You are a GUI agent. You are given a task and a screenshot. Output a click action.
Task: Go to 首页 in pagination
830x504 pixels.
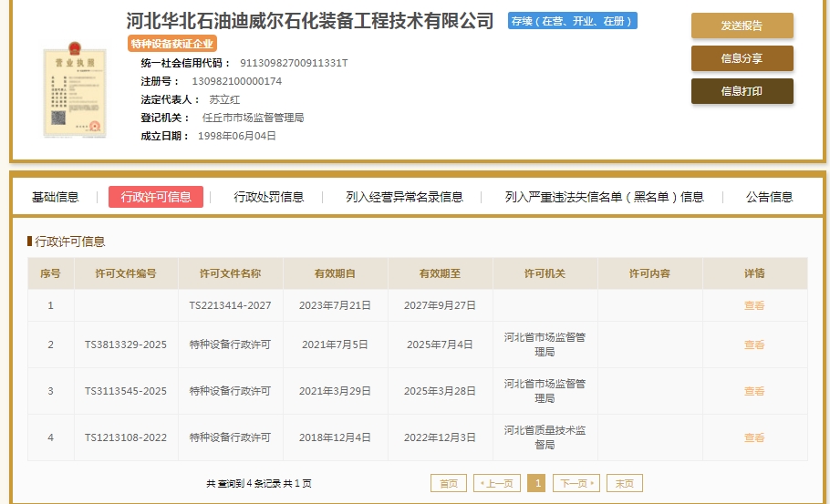coord(449,483)
